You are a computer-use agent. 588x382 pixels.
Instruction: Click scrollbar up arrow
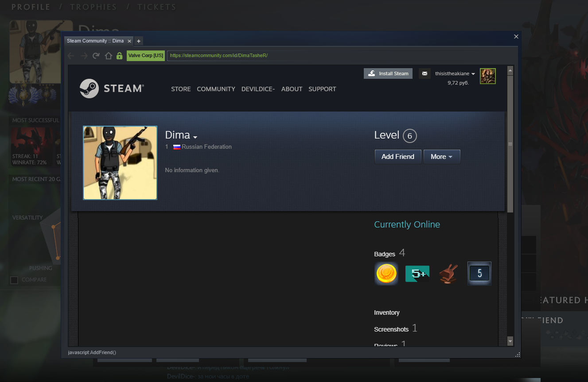coord(510,70)
